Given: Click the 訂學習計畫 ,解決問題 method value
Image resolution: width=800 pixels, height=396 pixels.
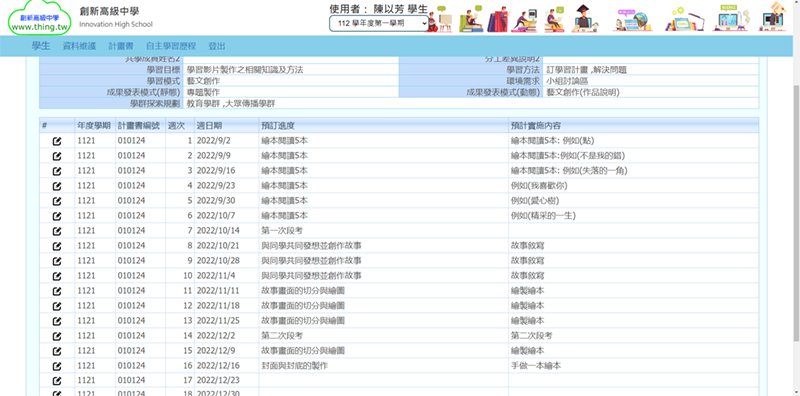Looking at the screenshot, I should tap(586, 70).
